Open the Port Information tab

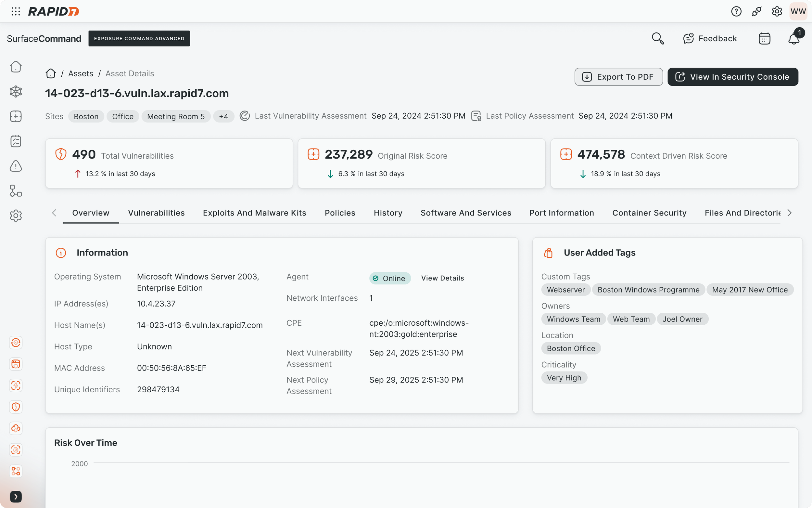tap(562, 213)
